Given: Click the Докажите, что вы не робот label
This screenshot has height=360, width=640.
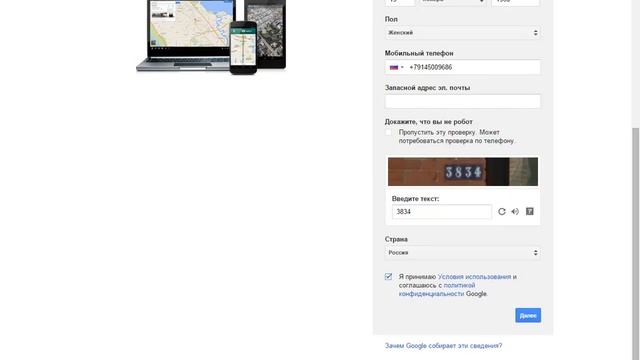Looking at the screenshot, I should [x=429, y=122].
